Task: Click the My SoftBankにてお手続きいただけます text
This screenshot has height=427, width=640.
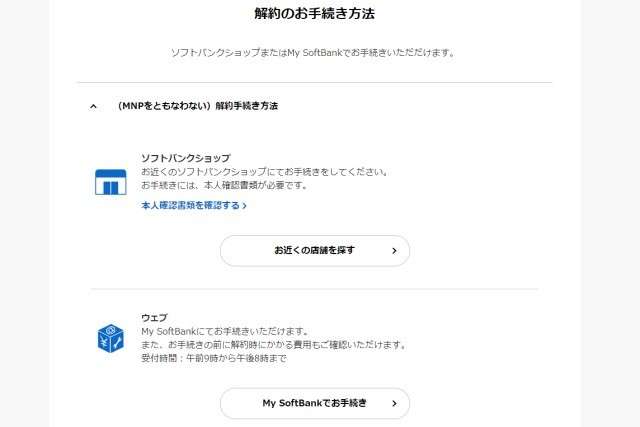Action: (x=224, y=331)
